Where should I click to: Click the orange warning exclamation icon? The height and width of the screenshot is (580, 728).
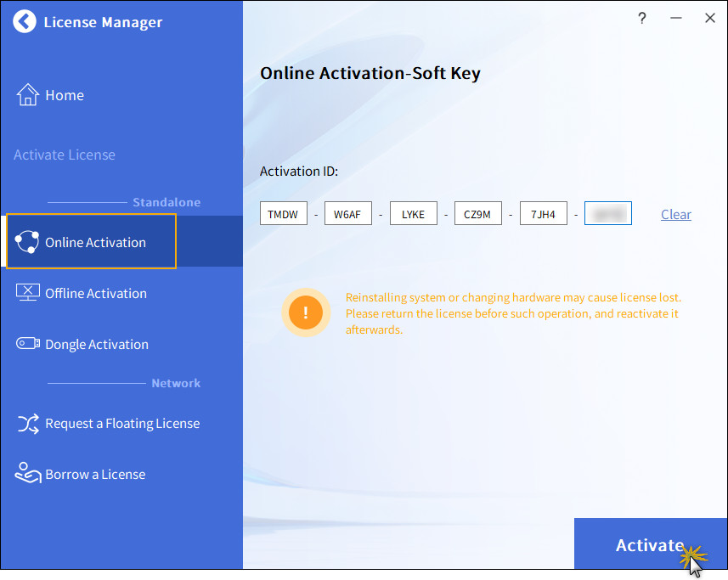tap(305, 313)
